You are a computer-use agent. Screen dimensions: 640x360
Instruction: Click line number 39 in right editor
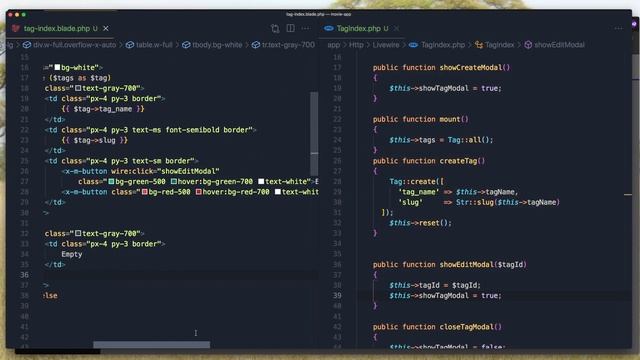[337, 296]
